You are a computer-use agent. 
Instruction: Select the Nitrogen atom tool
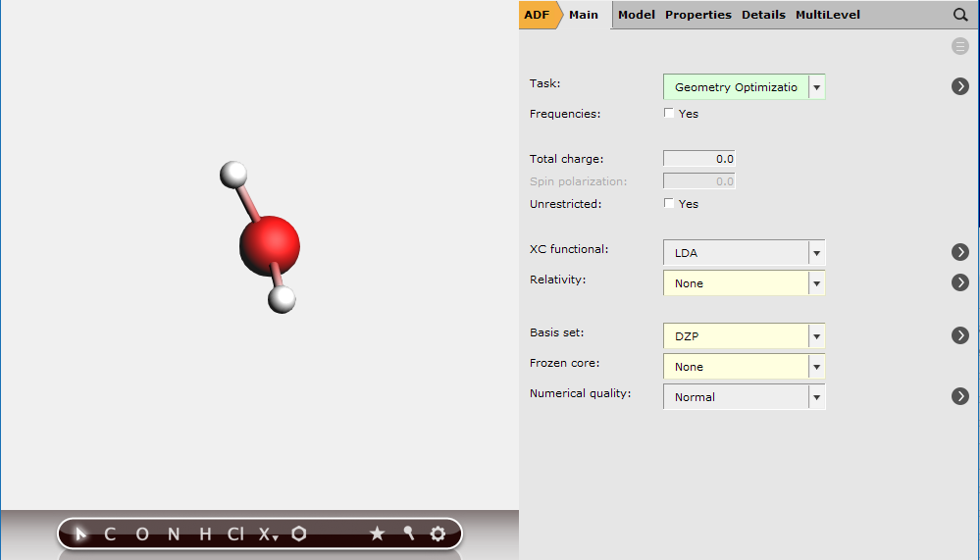[x=174, y=534]
